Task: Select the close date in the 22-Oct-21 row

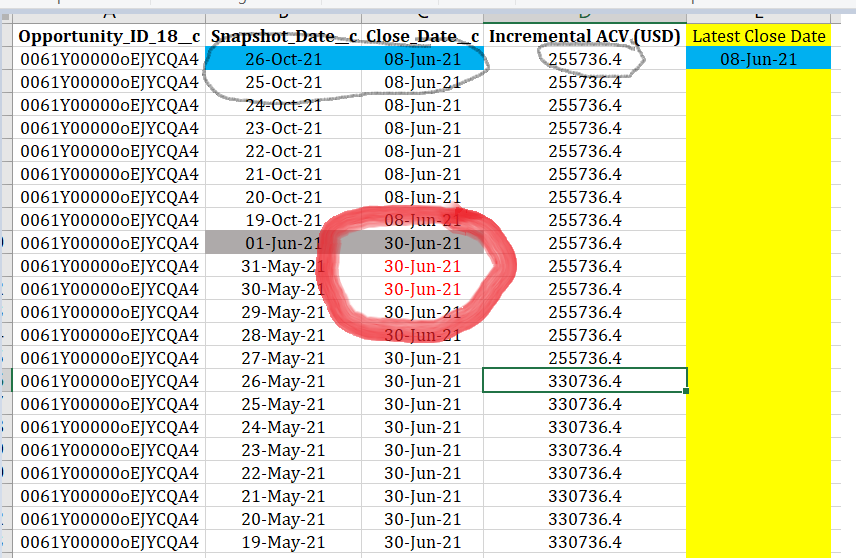Action: (423, 151)
